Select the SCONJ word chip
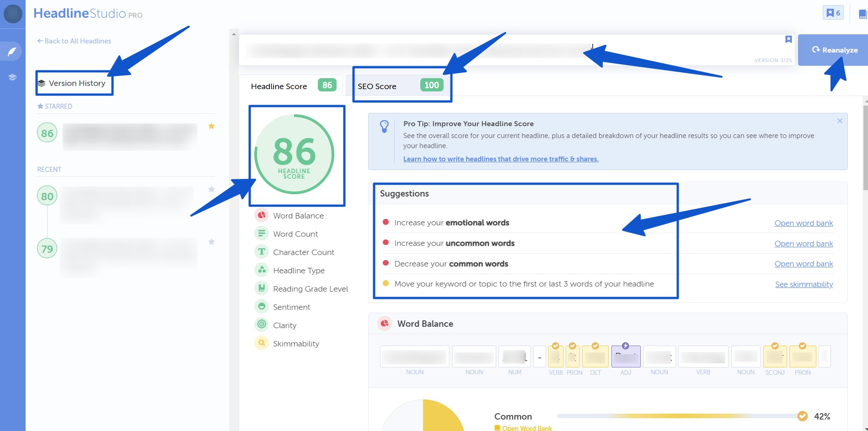The height and width of the screenshot is (431, 868). pyautogui.click(x=775, y=357)
